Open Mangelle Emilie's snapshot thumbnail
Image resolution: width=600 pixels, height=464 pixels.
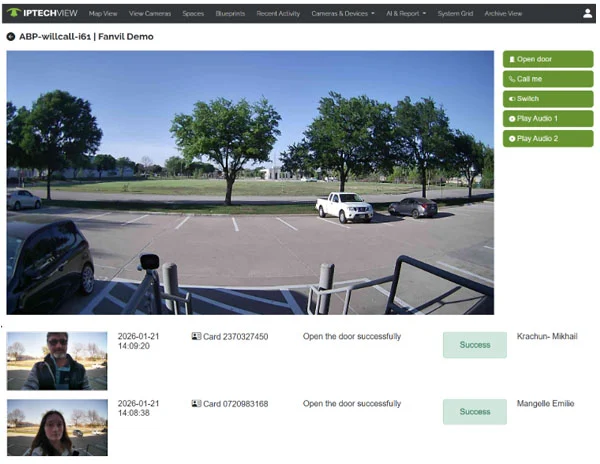point(57,427)
